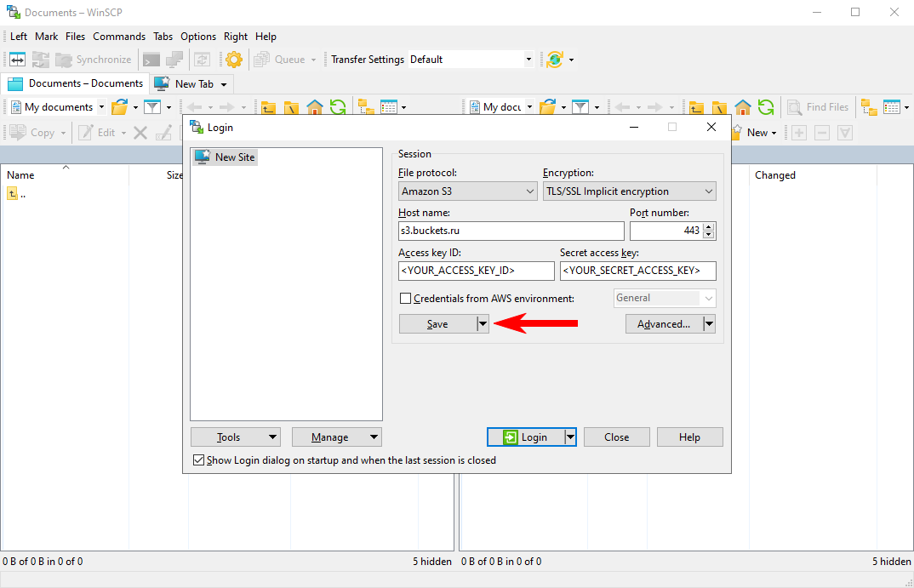Toggle Credentials from AWS environment checkbox
This screenshot has width=914, height=588.
point(406,299)
